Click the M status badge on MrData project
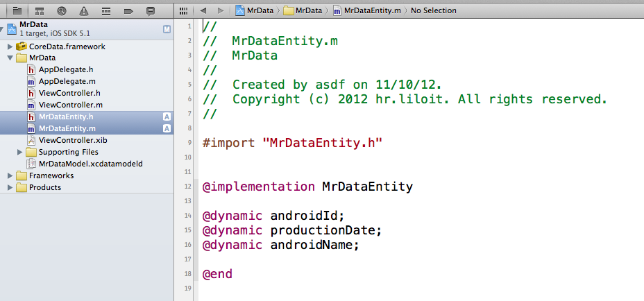Screen dimensions: 644x301 [x=167, y=29]
